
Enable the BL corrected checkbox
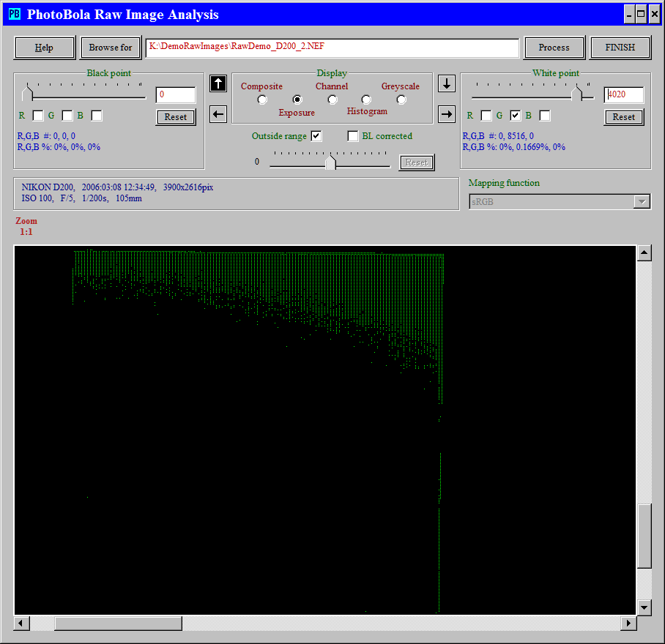(353, 136)
